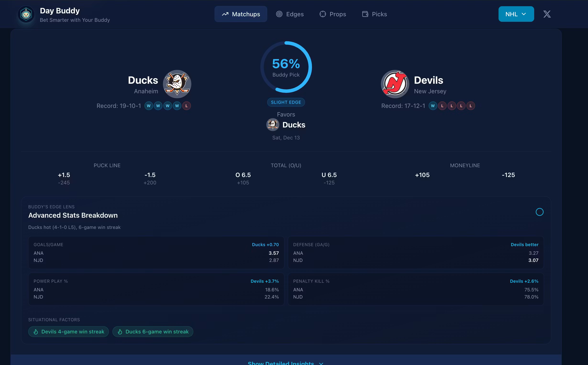Viewport: 588px width, 365px height.
Task: Select the Devils -125 moneyline
Action: click(508, 175)
